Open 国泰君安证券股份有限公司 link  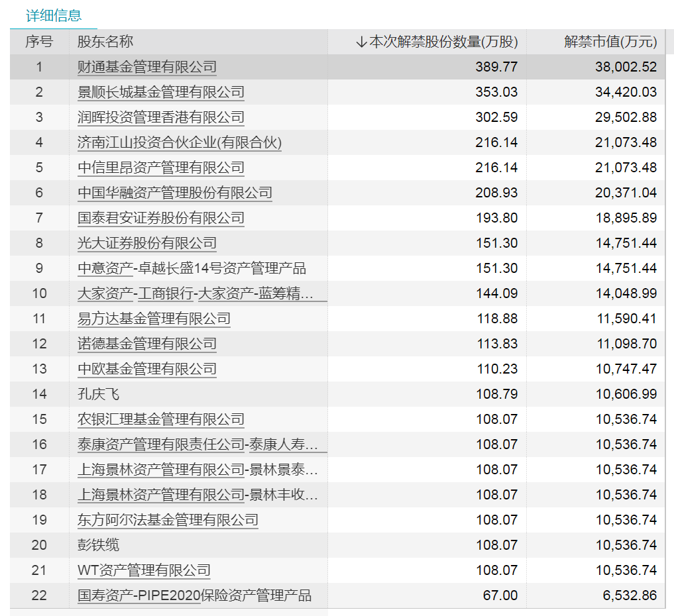[161, 218]
